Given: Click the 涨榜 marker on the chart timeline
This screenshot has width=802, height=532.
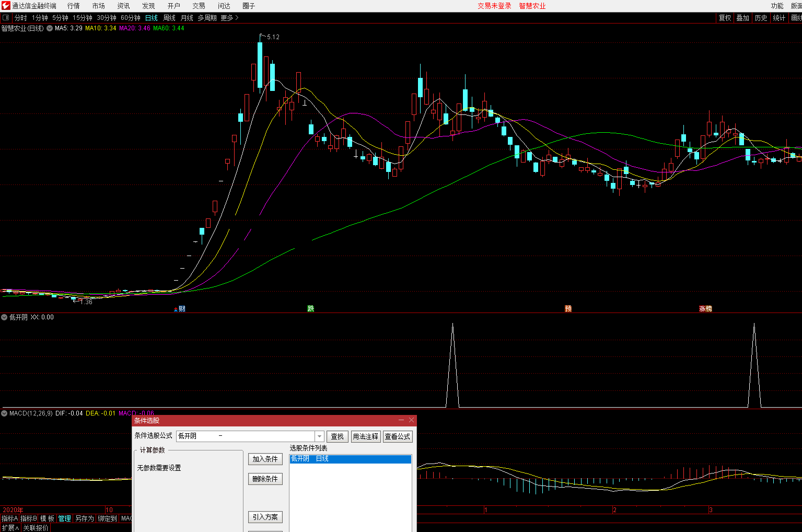Looking at the screenshot, I should 706,309.
